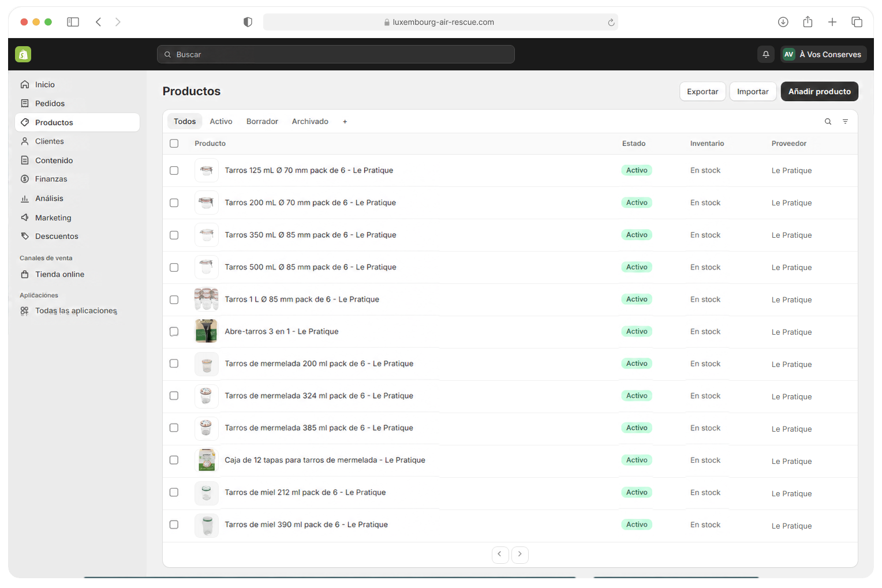
Task: Open Clientes in the sidebar
Action: pos(77,141)
